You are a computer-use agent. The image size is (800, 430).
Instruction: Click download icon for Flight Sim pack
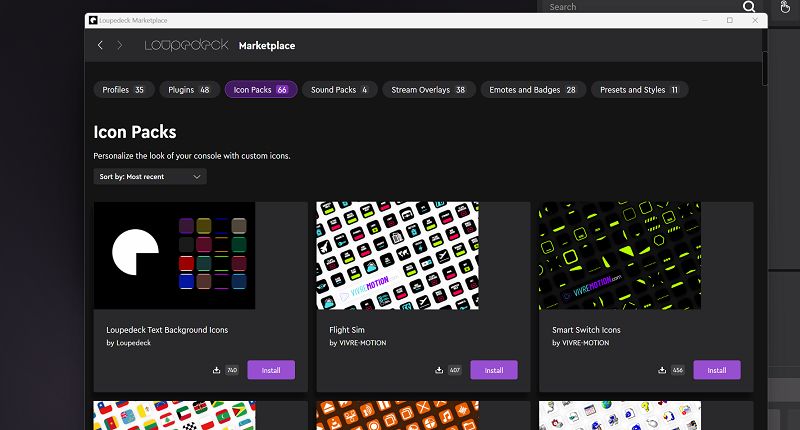click(x=439, y=370)
